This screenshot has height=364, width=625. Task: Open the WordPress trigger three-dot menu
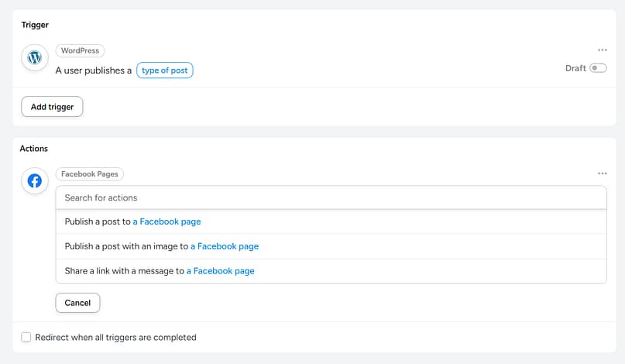tap(603, 50)
